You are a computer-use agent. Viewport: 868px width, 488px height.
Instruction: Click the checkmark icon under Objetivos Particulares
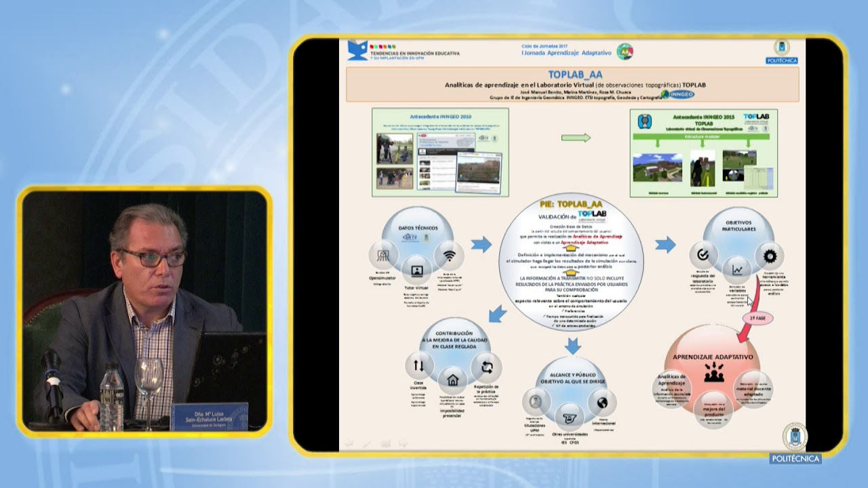703,255
